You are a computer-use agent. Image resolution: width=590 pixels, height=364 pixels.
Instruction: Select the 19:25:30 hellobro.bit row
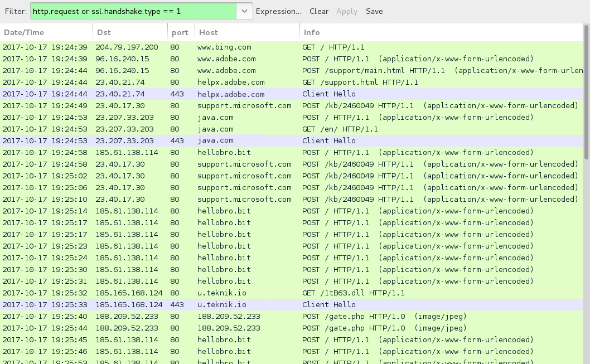[x=291, y=269]
